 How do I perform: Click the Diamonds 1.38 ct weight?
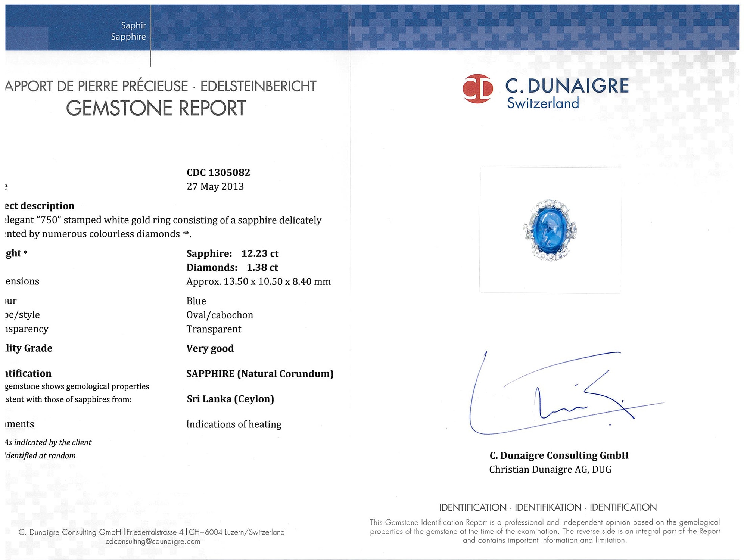pos(232,267)
